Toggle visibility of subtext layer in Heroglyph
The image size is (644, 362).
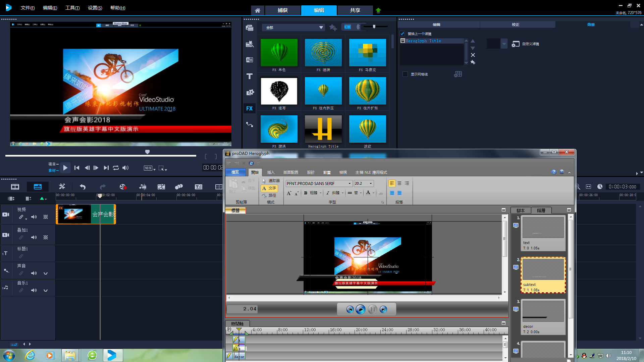(516, 267)
